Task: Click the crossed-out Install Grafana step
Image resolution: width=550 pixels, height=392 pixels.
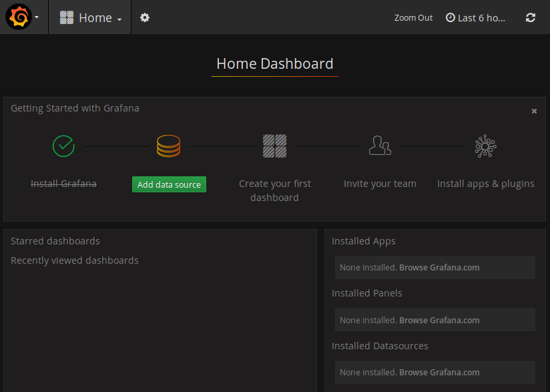Action: coord(63,184)
